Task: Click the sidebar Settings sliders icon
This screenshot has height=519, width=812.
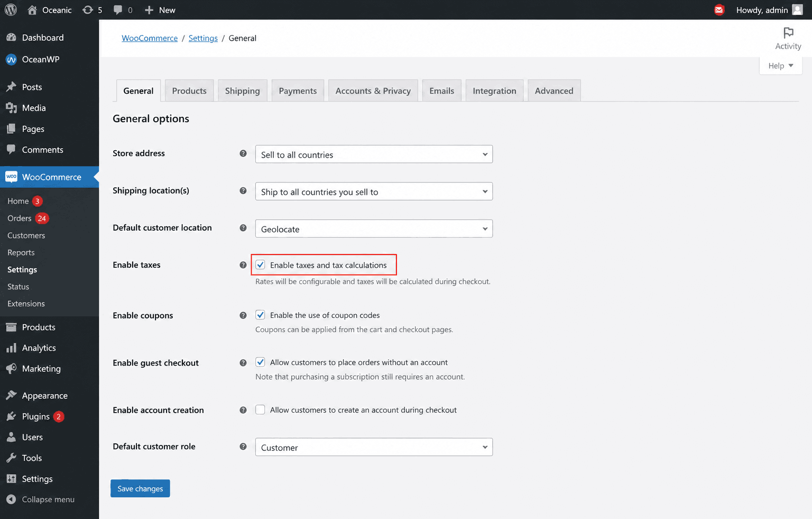Action: point(11,479)
